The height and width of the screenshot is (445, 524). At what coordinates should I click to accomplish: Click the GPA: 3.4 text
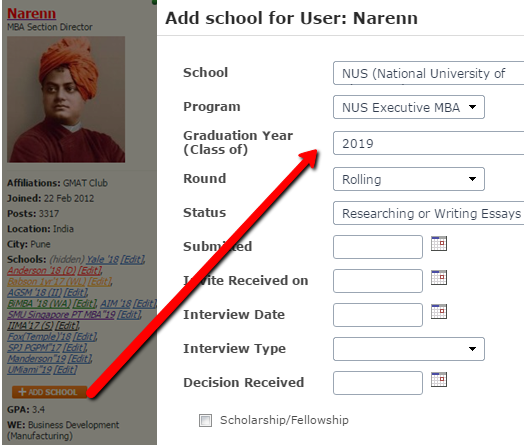click(26, 410)
